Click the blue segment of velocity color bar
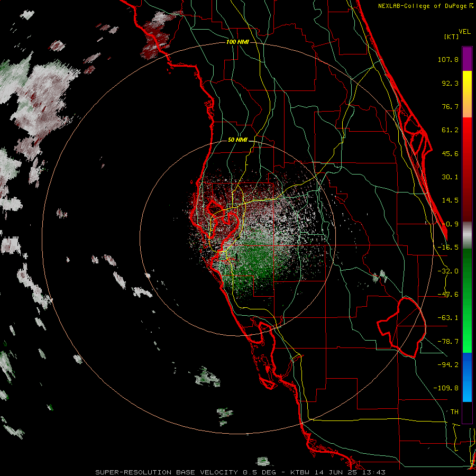Image resolution: width=476 pixels, height=476 pixels. click(467, 377)
